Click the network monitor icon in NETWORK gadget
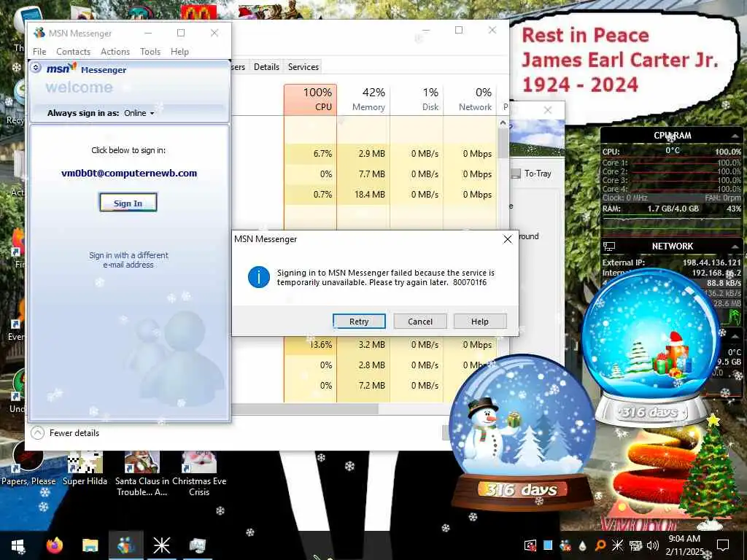The height and width of the screenshot is (560, 747). (x=609, y=246)
